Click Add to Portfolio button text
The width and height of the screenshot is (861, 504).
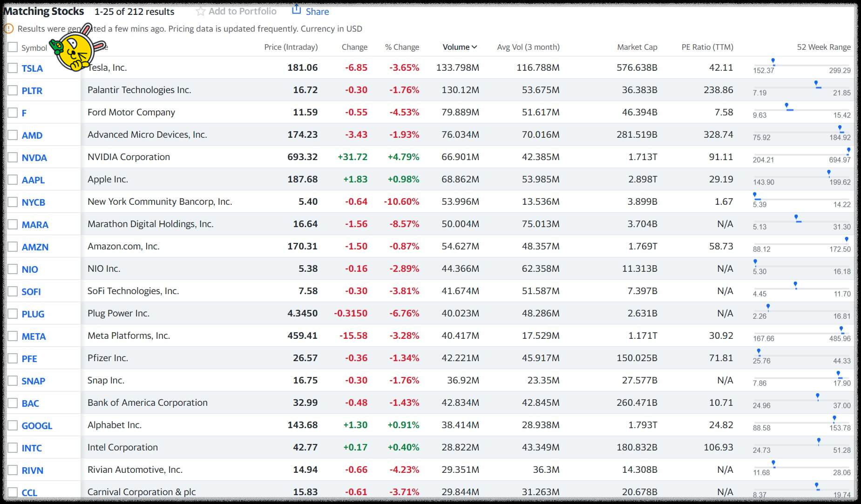[x=242, y=11]
